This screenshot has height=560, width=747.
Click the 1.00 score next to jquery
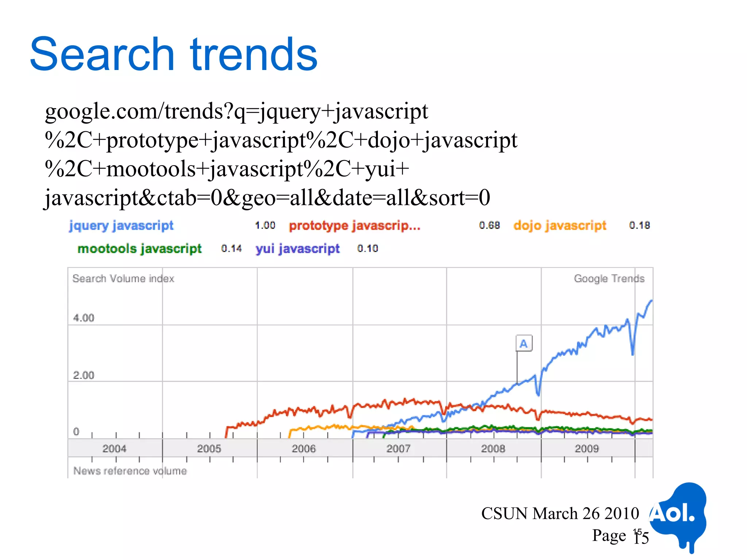pyautogui.click(x=265, y=225)
